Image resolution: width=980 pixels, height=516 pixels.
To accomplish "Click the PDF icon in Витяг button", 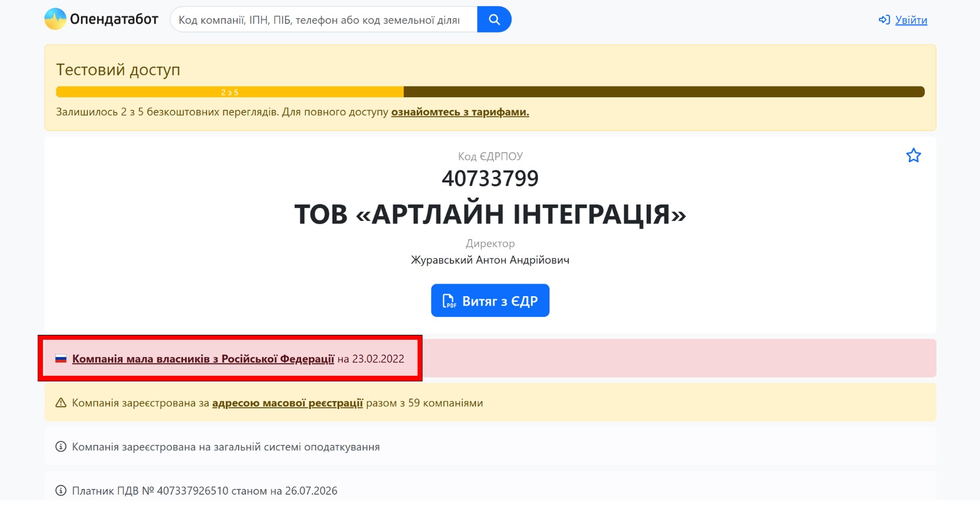I will (x=449, y=301).
